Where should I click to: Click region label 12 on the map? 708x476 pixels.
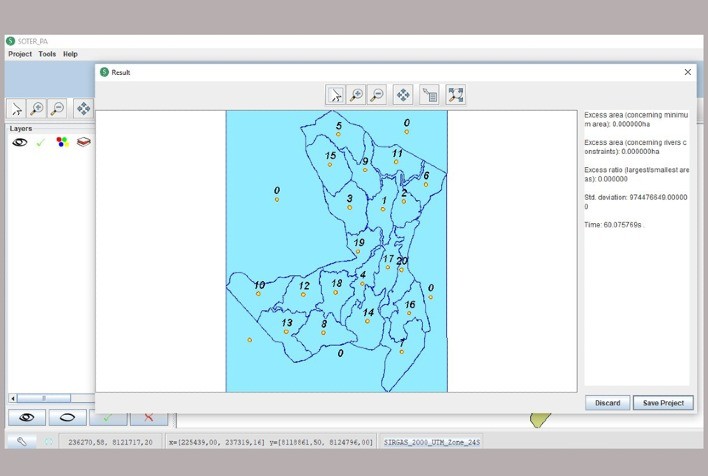click(304, 285)
